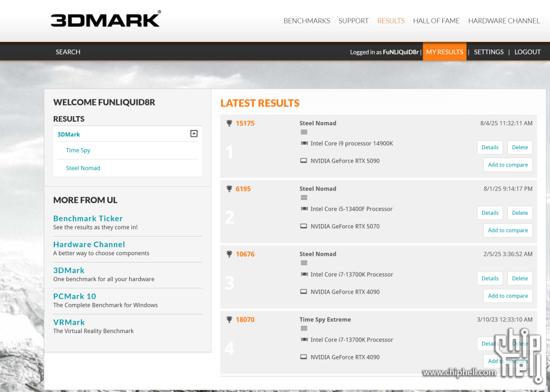Open Benchmark Ticker link

click(88, 219)
